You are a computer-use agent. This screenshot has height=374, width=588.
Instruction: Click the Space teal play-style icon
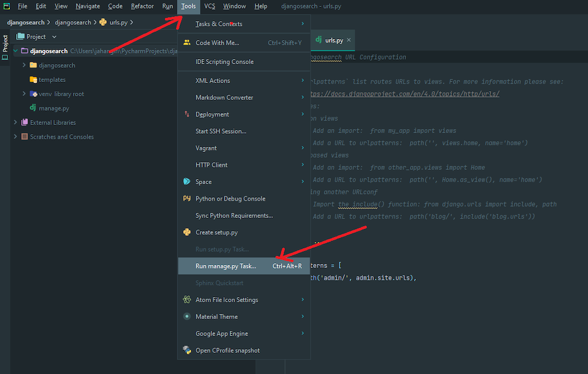click(186, 181)
